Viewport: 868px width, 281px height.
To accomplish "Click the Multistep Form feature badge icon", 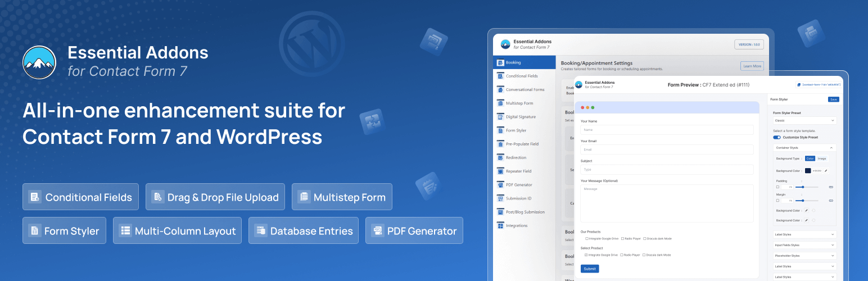I will click(304, 197).
